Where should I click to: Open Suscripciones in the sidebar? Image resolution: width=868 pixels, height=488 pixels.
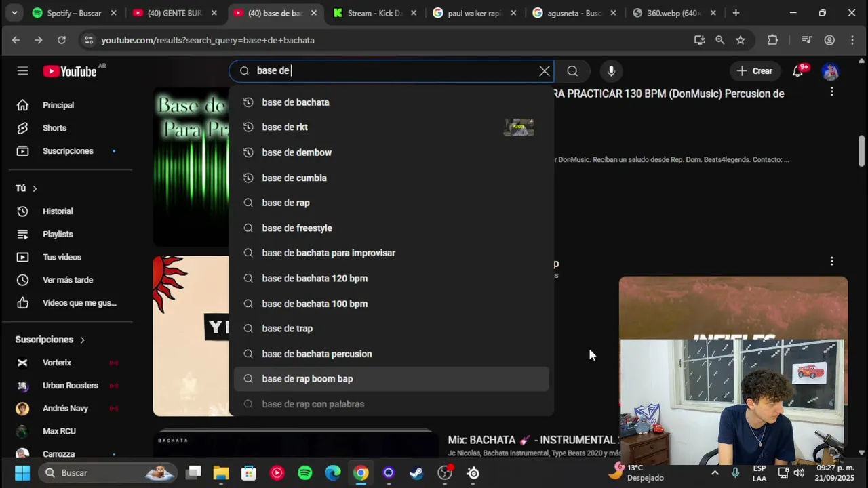[67, 150]
